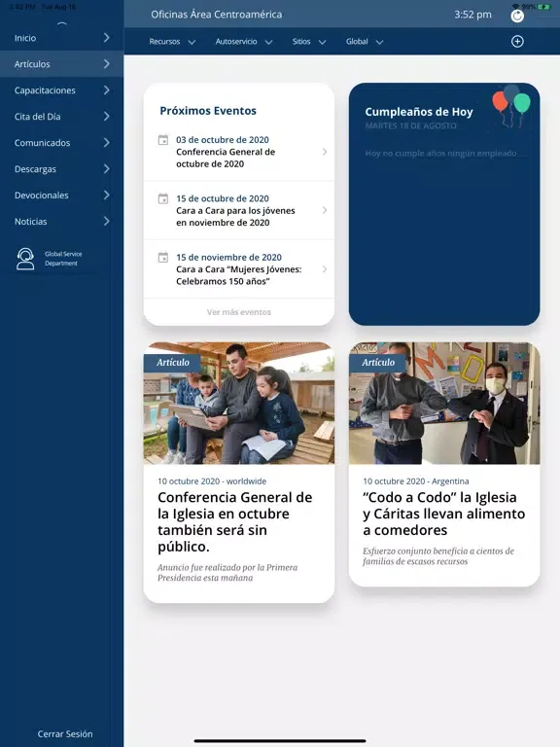Click elbow greeting article thumbnail
This screenshot has height=747, width=560.
[444, 403]
